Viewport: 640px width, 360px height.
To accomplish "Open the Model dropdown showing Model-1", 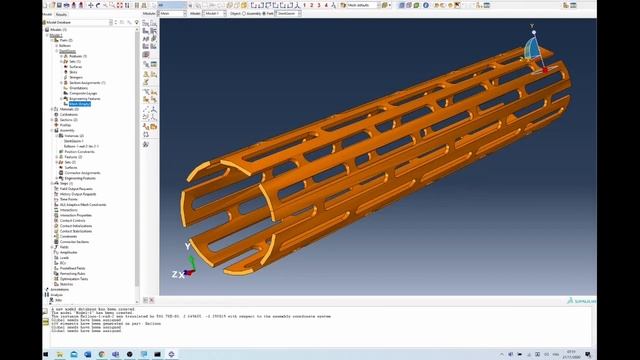I will click(214, 13).
